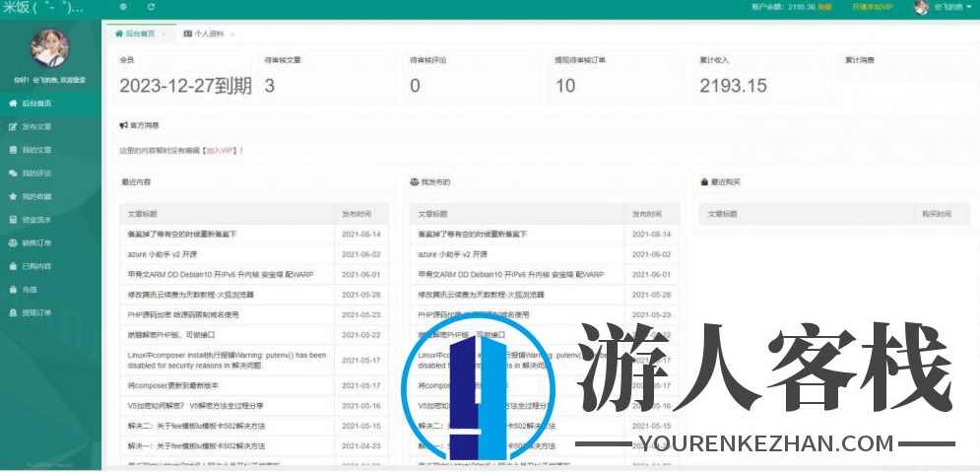Click the star icon for 我的收藏
This screenshot has height=472, width=980.
pos(13,196)
